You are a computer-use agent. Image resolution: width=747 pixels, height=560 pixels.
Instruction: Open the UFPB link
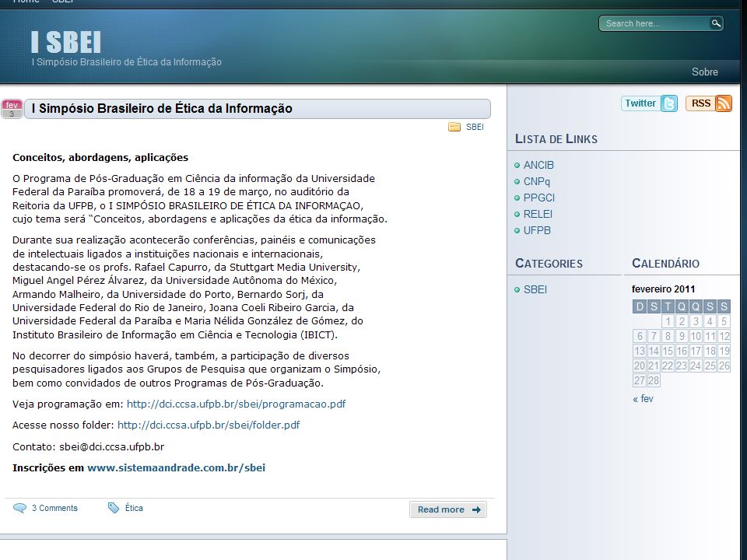pos(537,230)
